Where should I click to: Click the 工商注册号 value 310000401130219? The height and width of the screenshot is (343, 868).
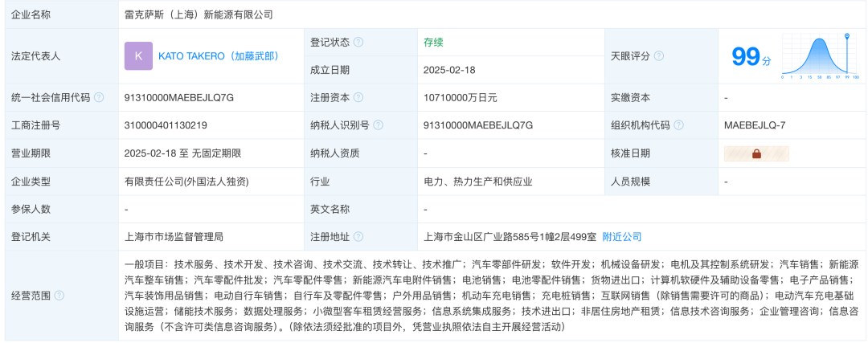tap(166, 125)
